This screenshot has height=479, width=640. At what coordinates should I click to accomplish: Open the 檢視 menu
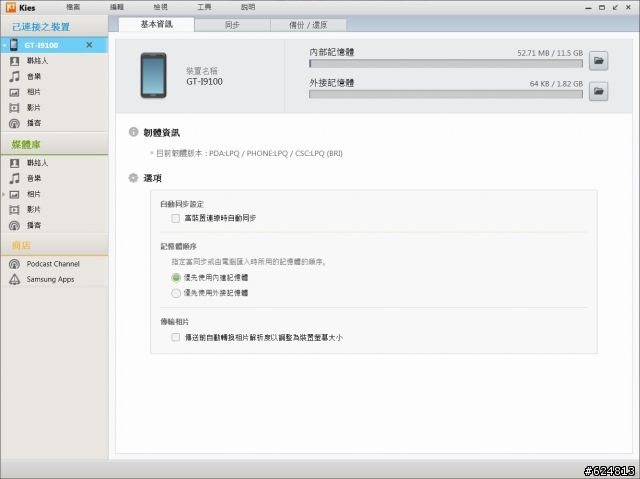[160, 7]
